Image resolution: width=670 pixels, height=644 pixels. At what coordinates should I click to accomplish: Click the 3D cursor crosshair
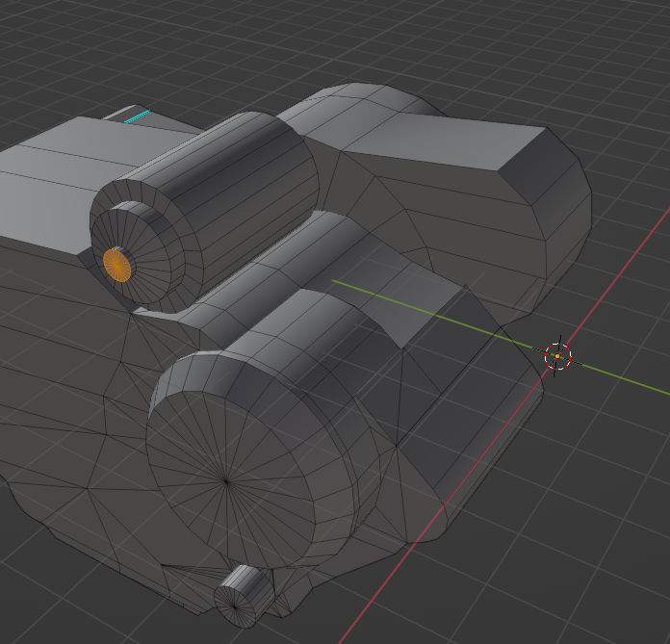click(x=557, y=356)
